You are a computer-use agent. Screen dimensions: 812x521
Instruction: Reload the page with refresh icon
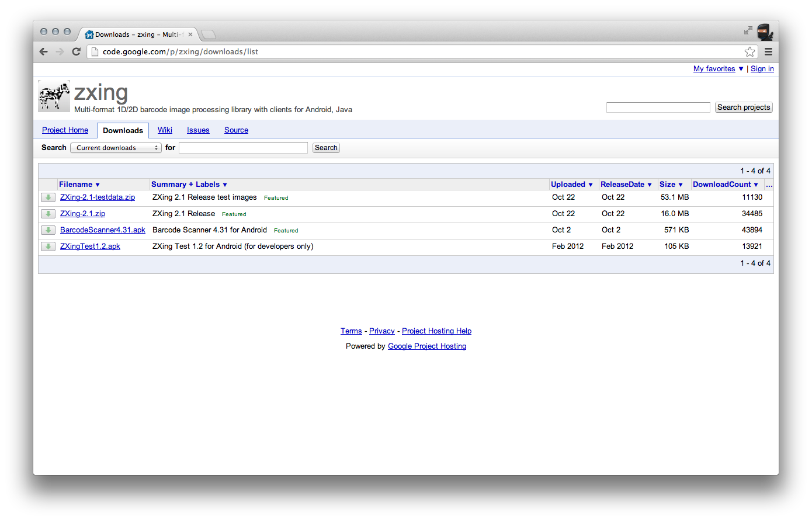click(x=76, y=51)
